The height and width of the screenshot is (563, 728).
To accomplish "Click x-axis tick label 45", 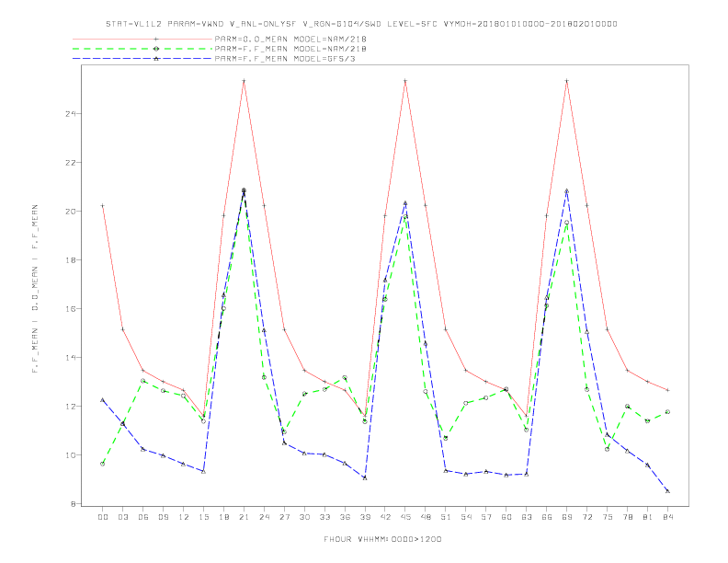I will pyautogui.click(x=405, y=517).
